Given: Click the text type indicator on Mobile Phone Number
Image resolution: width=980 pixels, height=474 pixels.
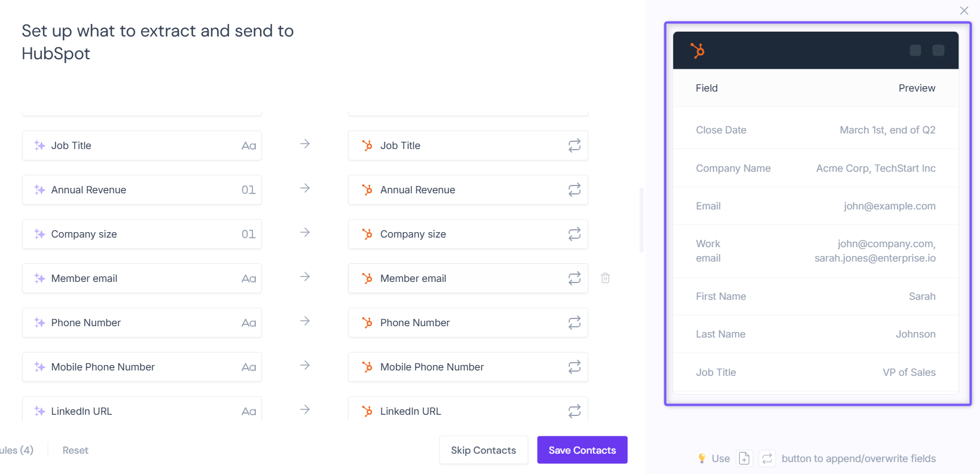Looking at the screenshot, I should click(x=249, y=367).
